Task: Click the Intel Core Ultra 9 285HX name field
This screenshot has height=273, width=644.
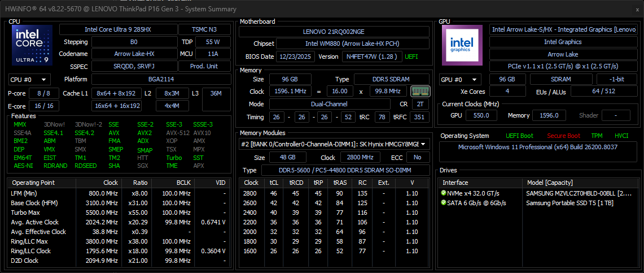Action: click(117, 29)
